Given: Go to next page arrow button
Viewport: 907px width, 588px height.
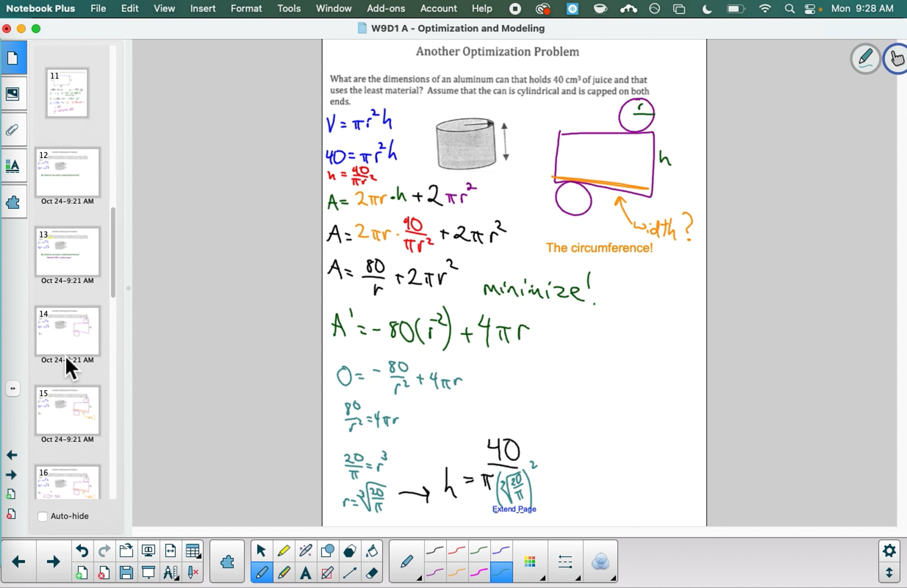Looking at the screenshot, I should (53, 562).
